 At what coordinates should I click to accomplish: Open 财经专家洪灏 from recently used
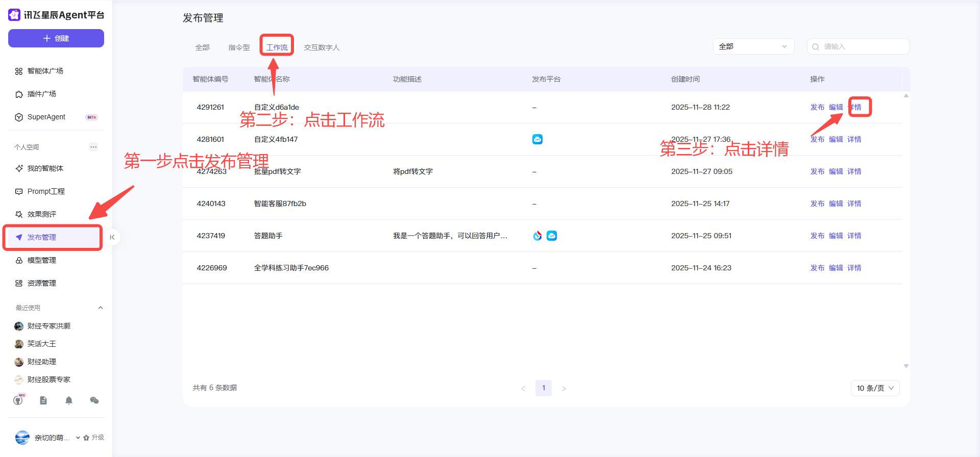[48, 326]
